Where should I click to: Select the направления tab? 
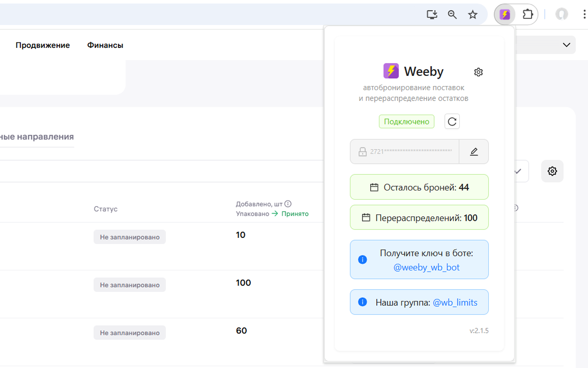point(37,137)
